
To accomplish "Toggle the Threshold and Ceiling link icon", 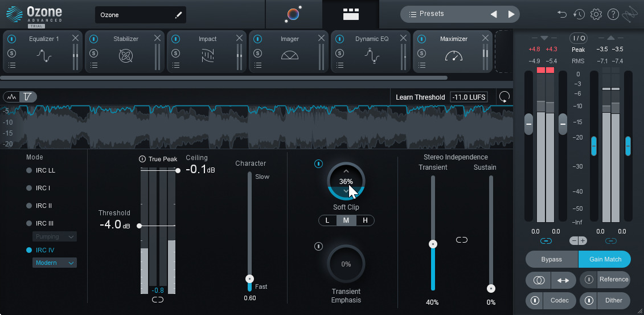I will (158, 300).
